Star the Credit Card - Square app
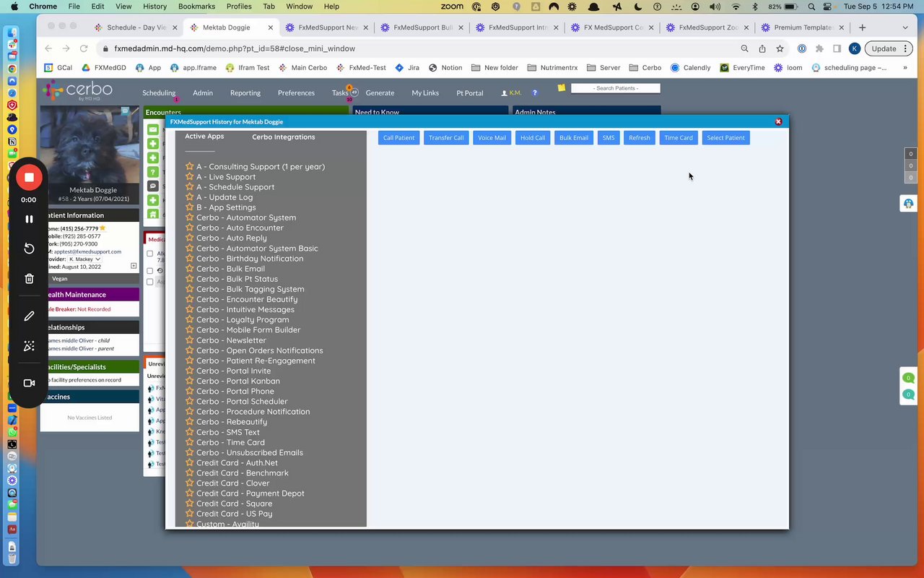 [189, 504]
